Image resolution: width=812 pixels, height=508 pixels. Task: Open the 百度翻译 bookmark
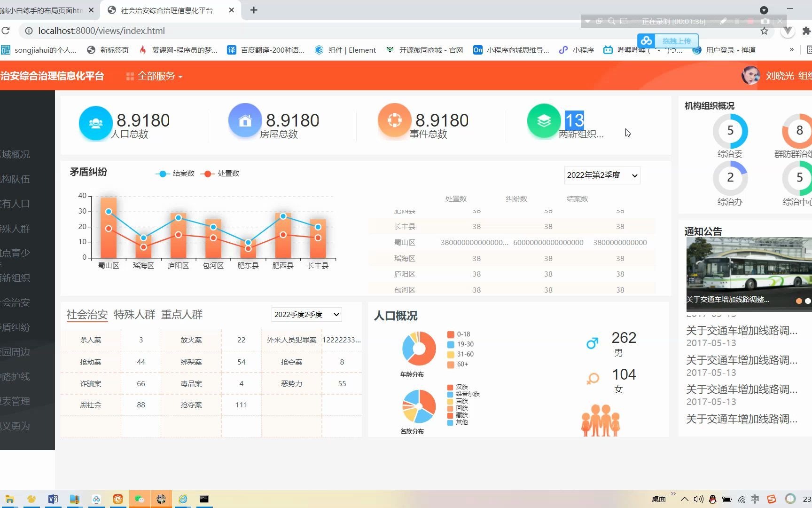pyautogui.click(x=266, y=50)
